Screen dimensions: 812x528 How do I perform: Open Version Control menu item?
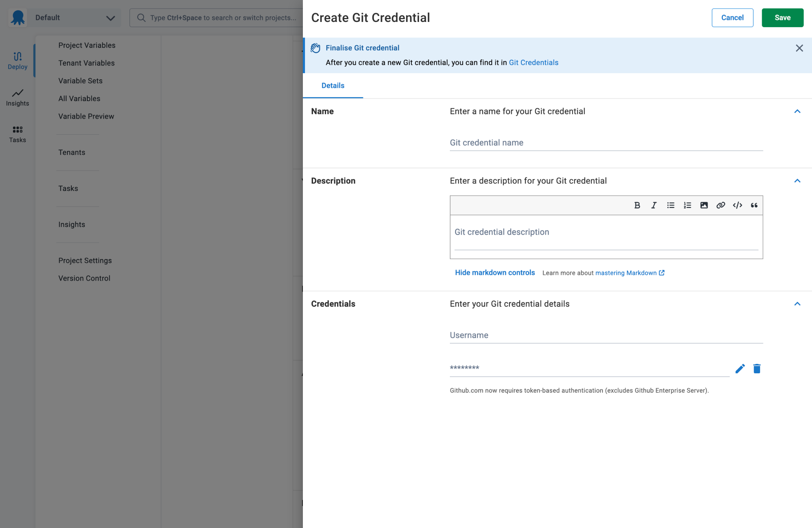click(x=84, y=278)
